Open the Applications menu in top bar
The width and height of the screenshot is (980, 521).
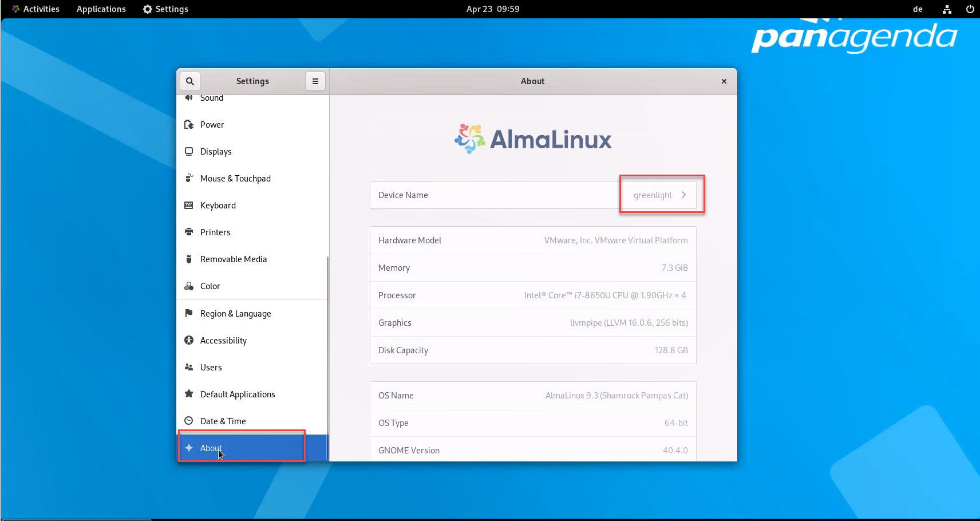(x=101, y=9)
